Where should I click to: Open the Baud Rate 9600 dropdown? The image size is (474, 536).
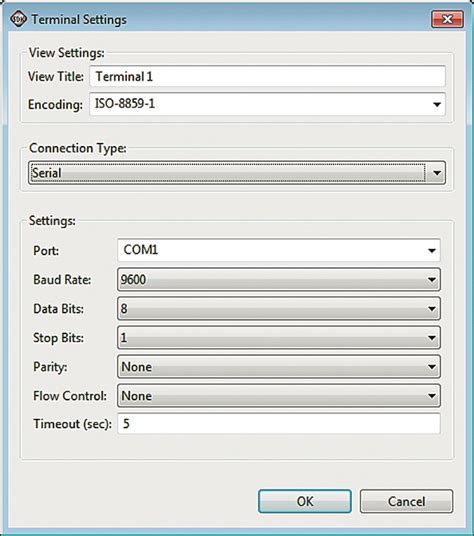point(279,280)
